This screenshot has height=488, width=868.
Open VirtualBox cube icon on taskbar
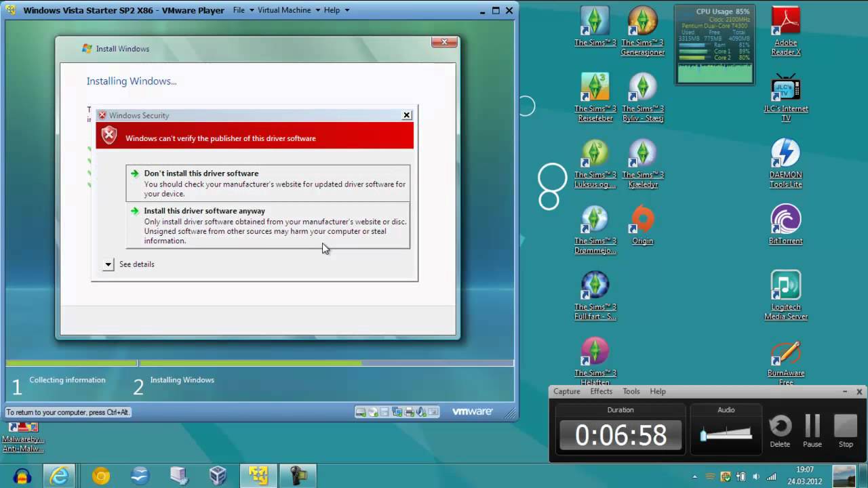tap(218, 476)
